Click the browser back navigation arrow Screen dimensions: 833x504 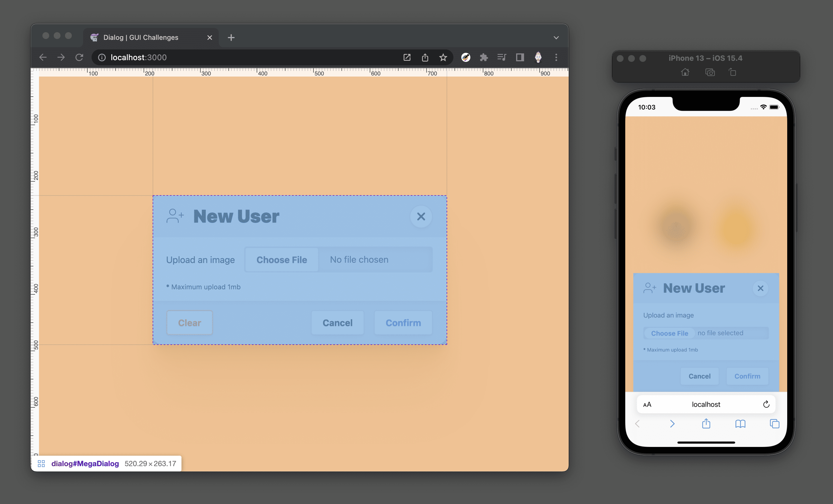pyautogui.click(x=42, y=57)
